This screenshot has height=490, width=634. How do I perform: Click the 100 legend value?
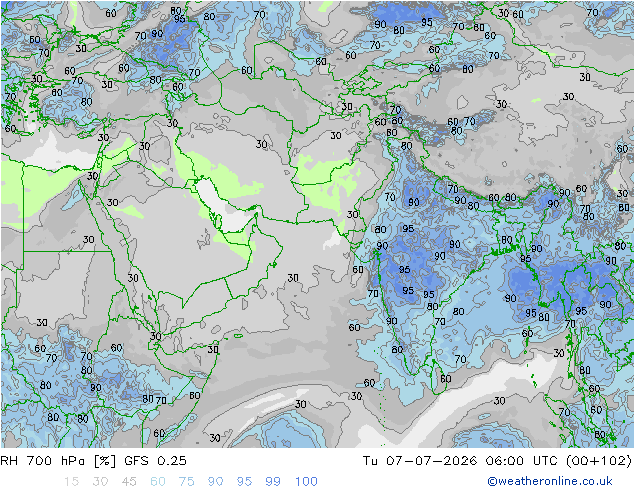[306, 482]
